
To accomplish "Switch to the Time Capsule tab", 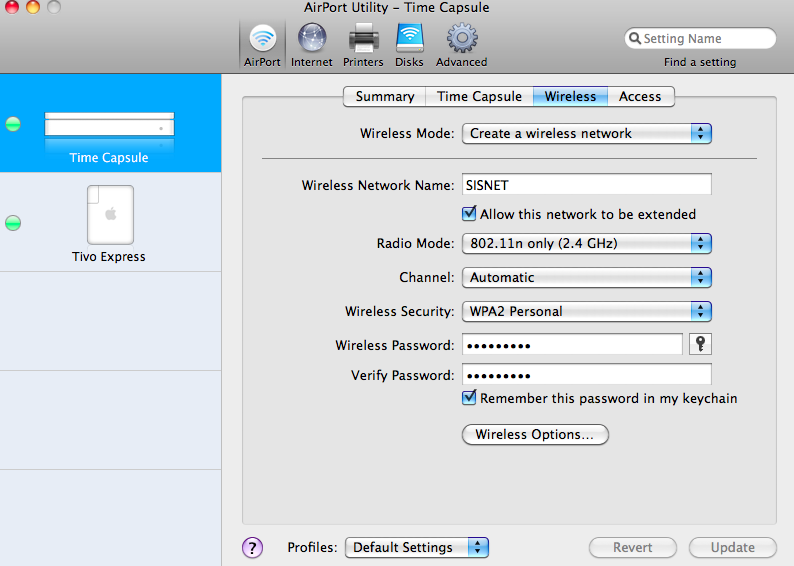I will pyautogui.click(x=479, y=97).
